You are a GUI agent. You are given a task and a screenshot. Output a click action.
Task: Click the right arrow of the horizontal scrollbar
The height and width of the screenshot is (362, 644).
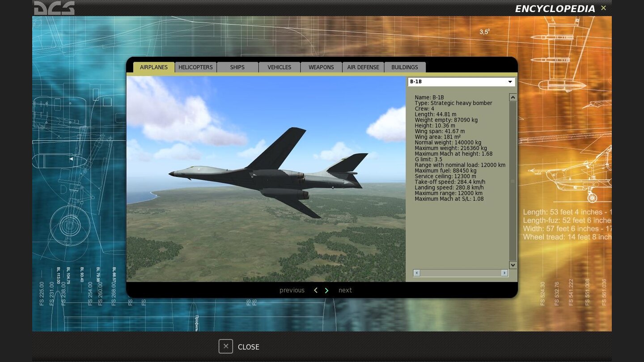tap(504, 273)
